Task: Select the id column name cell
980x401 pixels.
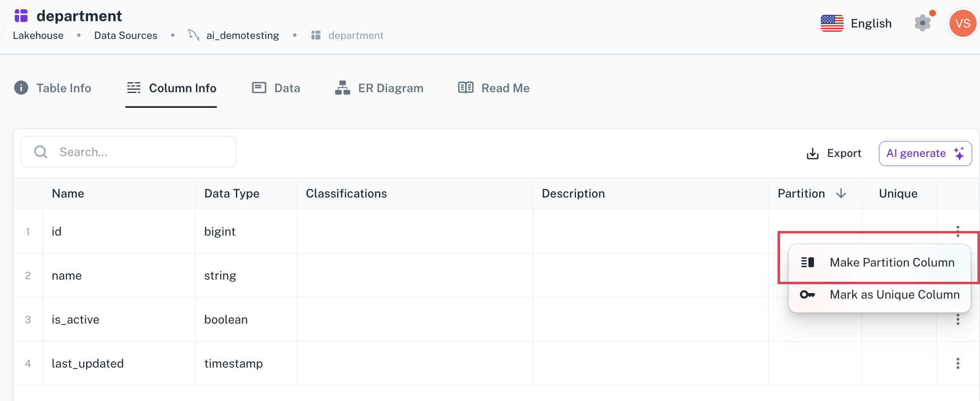Action: 119,231
